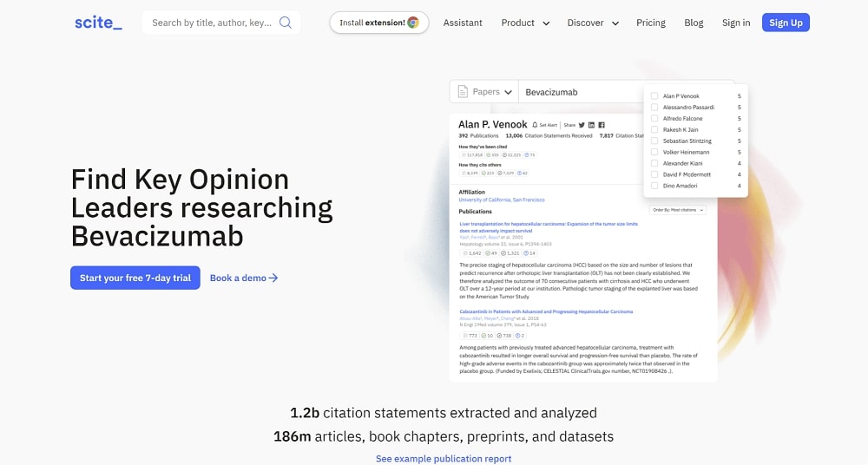This screenshot has height=465, width=868.
Task: Open the Order By: Most citations dropdown
Action: (678, 210)
